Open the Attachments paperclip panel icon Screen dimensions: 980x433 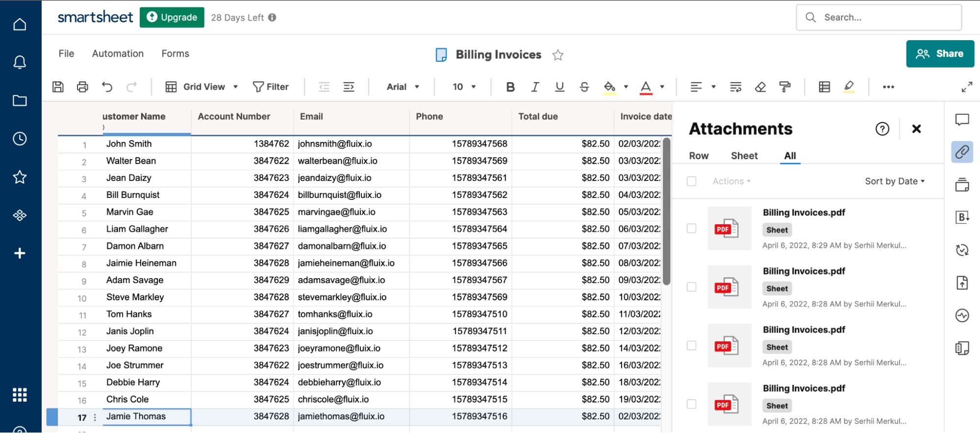pos(962,152)
